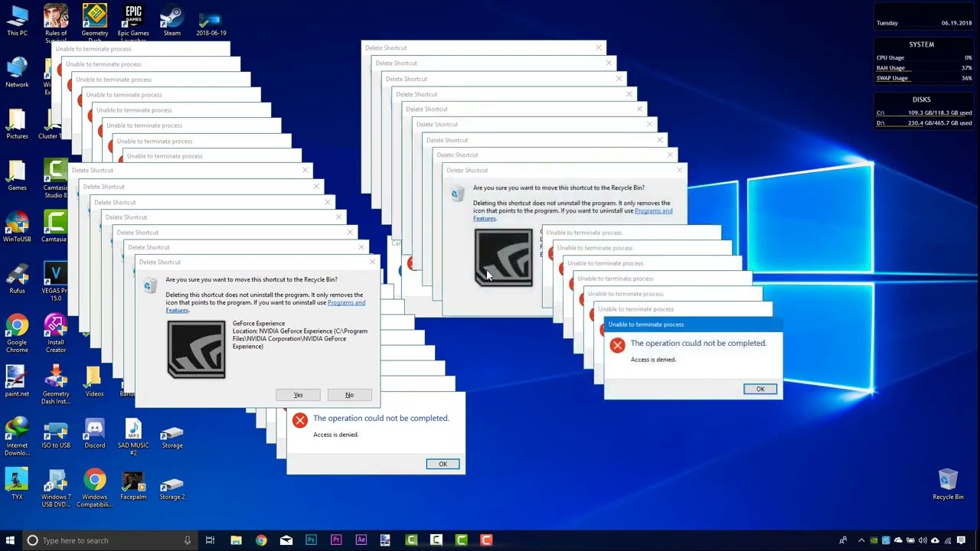Select the TYX desktop icon
The height and width of the screenshot is (551, 980).
pyautogui.click(x=17, y=484)
